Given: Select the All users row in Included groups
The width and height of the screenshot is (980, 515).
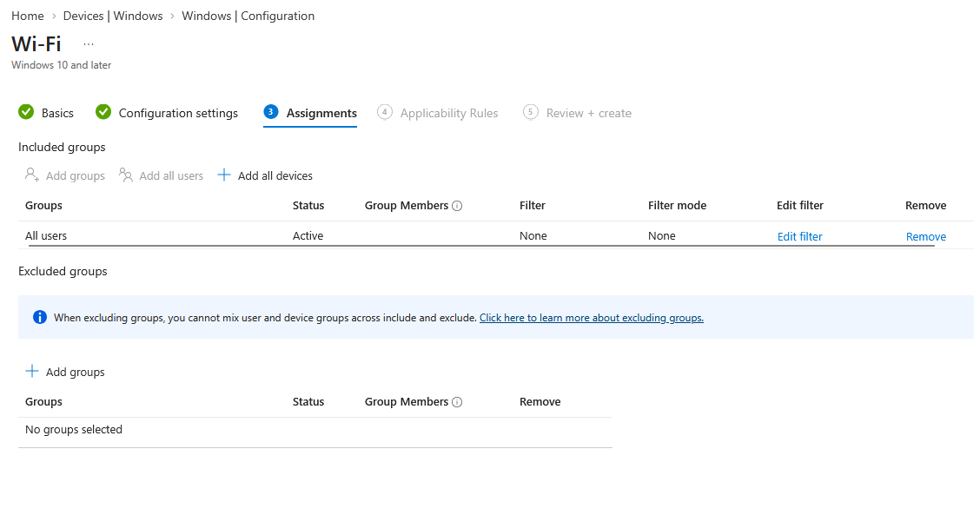Looking at the screenshot, I should [495, 235].
